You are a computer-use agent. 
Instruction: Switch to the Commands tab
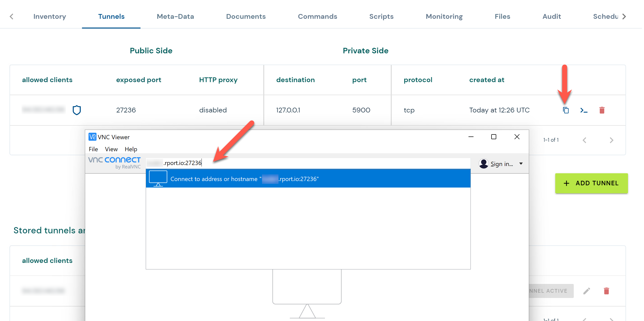click(x=317, y=17)
